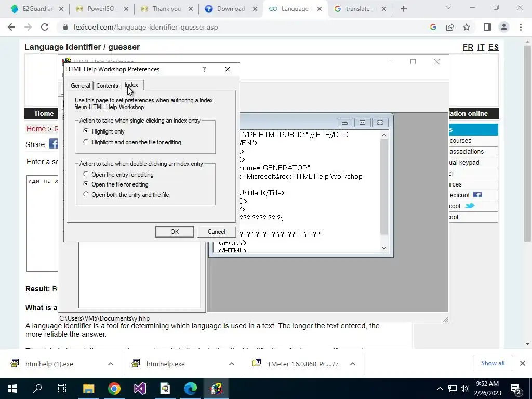The height and width of the screenshot is (399, 532).
Task: Toggle Chrome side panel icon
Action: (x=487, y=27)
